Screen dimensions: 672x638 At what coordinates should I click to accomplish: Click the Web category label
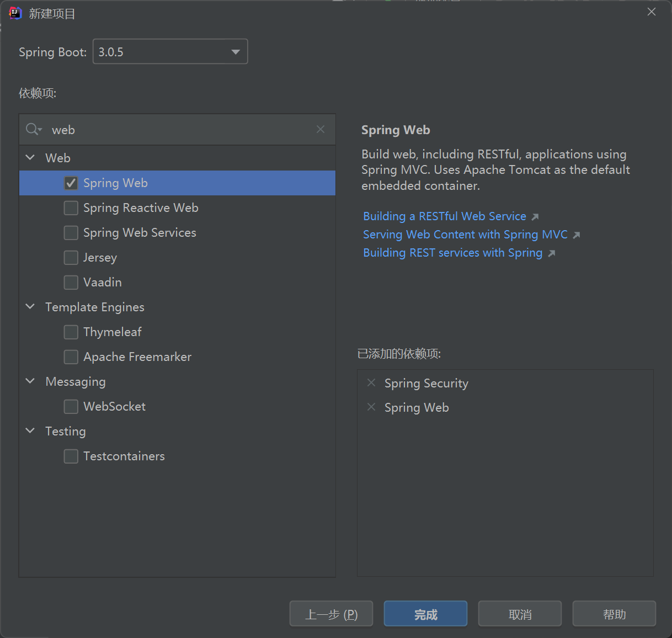pos(57,158)
